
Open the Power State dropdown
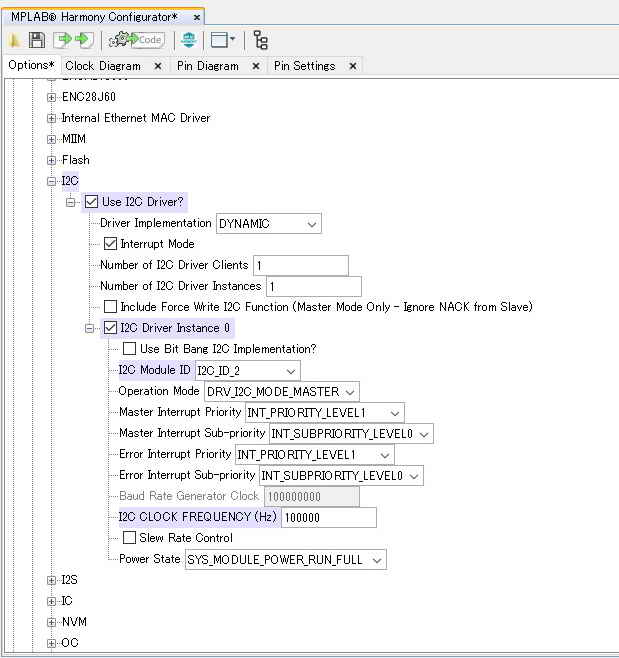click(x=285, y=560)
